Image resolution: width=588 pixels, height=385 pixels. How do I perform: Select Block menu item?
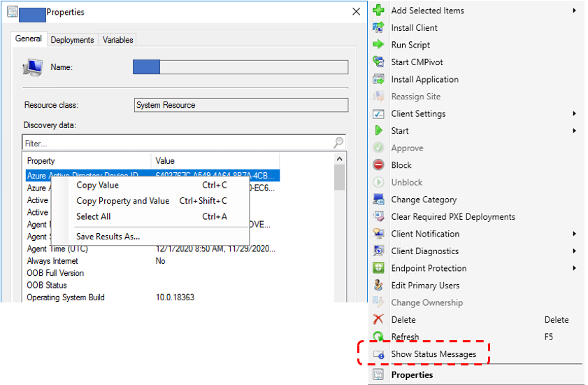tap(401, 165)
